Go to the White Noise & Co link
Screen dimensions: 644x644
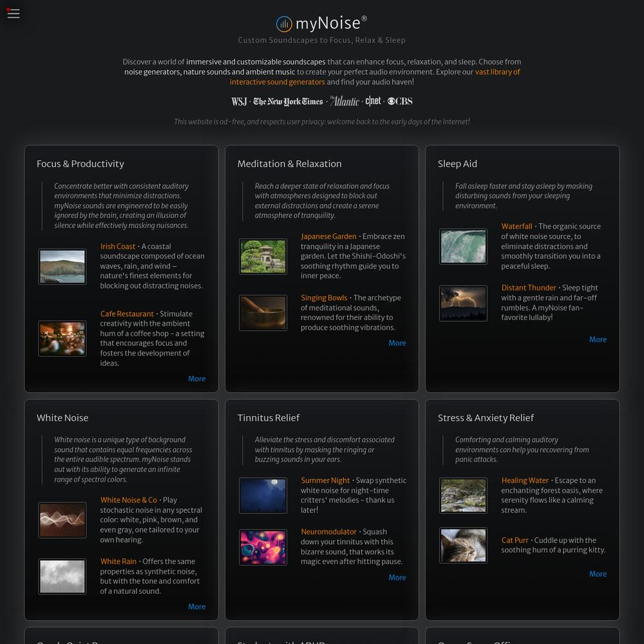click(x=129, y=500)
